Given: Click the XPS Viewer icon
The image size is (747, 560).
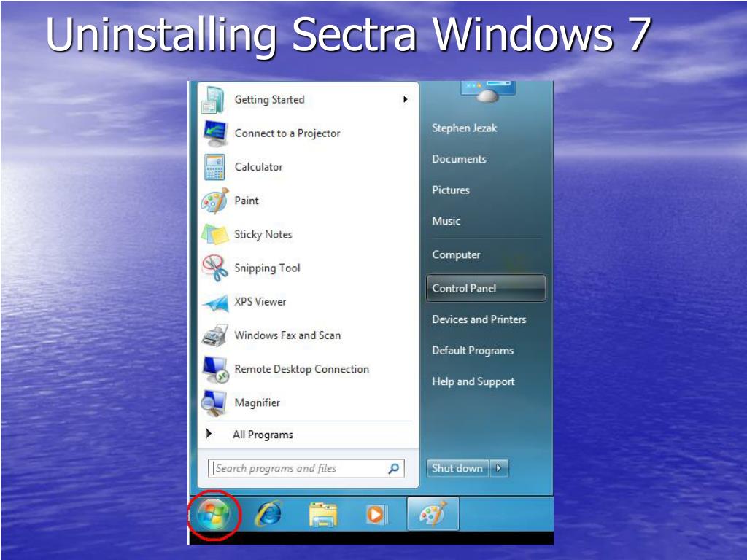Looking at the screenshot, I should point(215,303).
